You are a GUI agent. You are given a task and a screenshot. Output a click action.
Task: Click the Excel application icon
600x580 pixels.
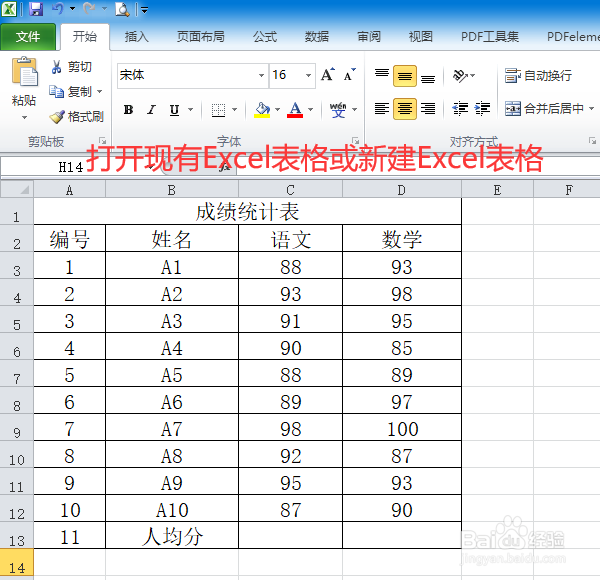tap(9, 8)
